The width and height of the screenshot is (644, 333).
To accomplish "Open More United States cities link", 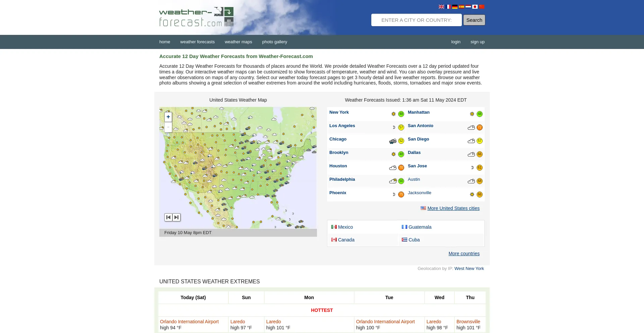I will (453, 208).
